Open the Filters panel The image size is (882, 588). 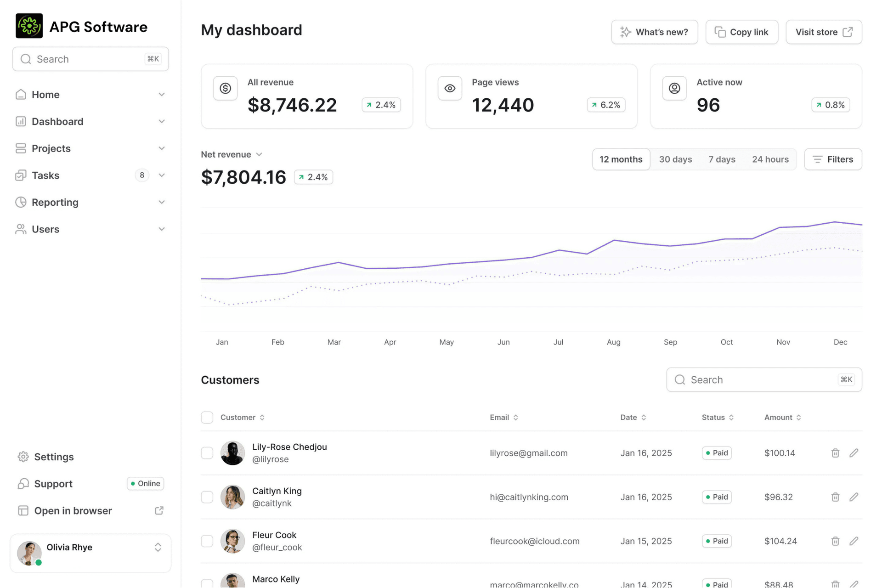click(x=833, y=159)
